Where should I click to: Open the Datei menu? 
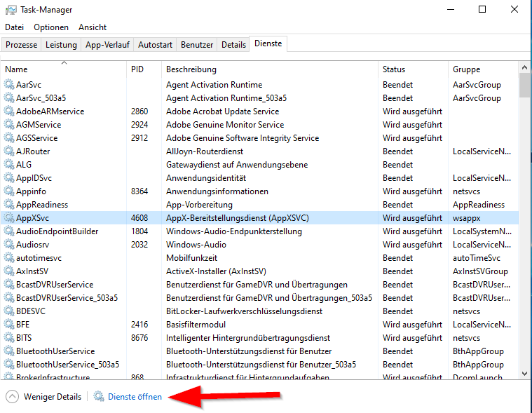(14, 27)
